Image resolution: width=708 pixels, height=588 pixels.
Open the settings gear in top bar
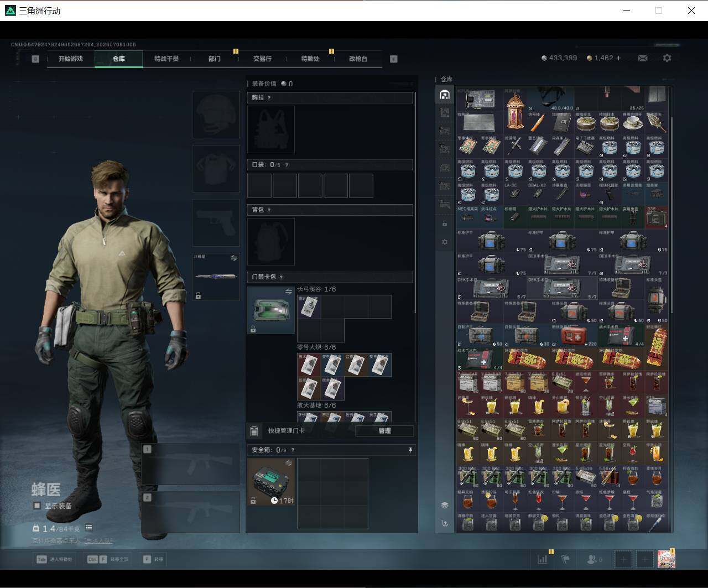pos(667,58)
